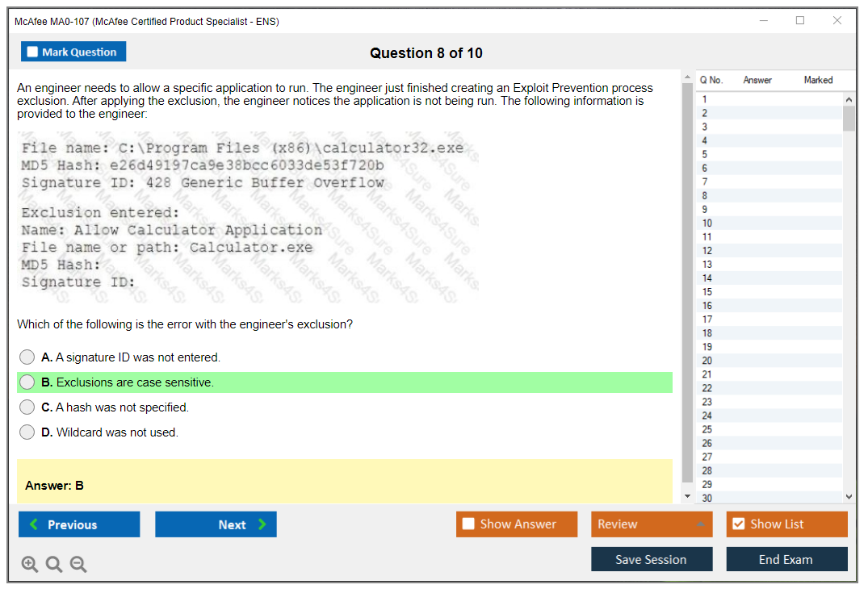Click the Previous button's left arrow
The width and height of the screenshot is (868, 593).
[x=34, y=524]
